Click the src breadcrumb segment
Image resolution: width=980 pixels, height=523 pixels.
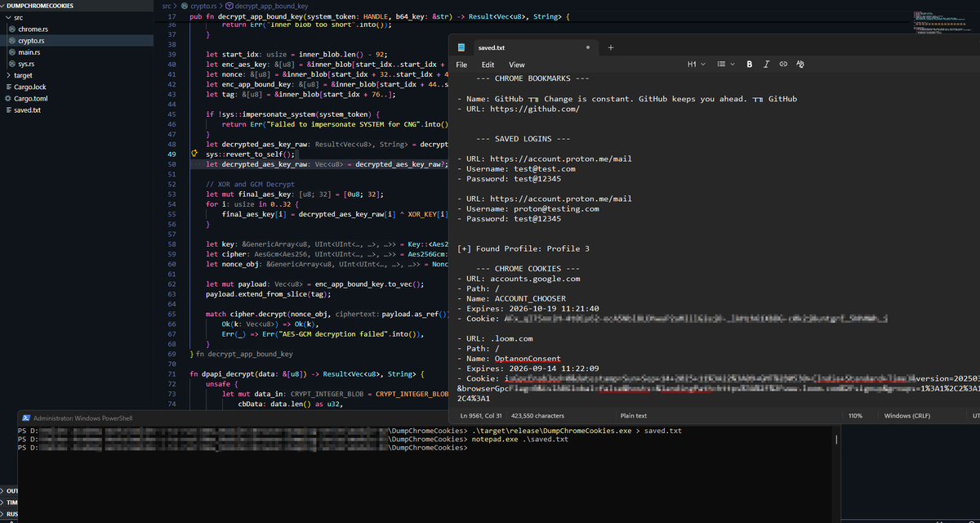pos(167,6)
